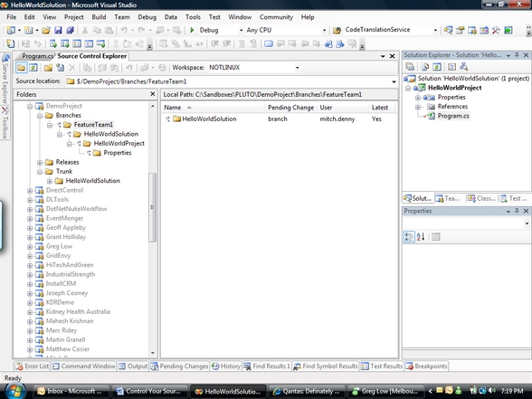
Task: Open the Any CPU platform dropdown
Action: tap(324, 30)
